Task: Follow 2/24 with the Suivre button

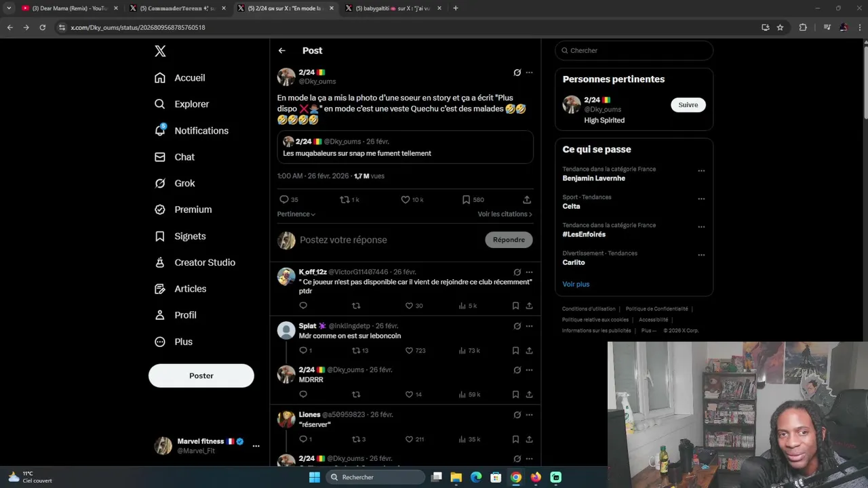Action: coord(688,105)
